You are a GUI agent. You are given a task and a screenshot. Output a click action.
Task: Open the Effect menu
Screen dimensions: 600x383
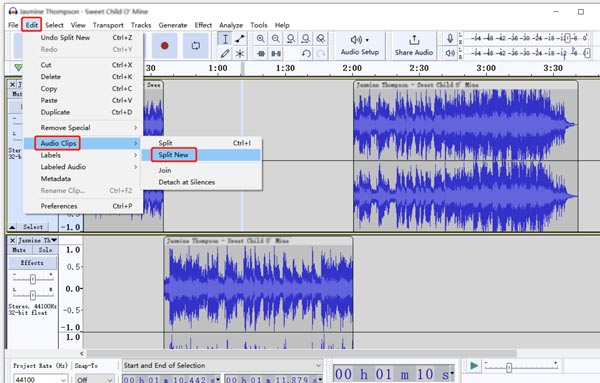pos(203,25)
